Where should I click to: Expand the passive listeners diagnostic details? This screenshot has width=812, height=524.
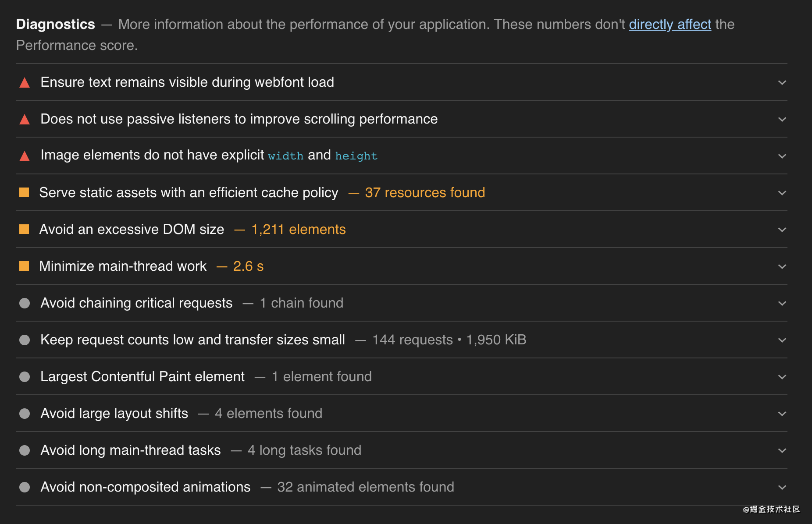(782, 119)
